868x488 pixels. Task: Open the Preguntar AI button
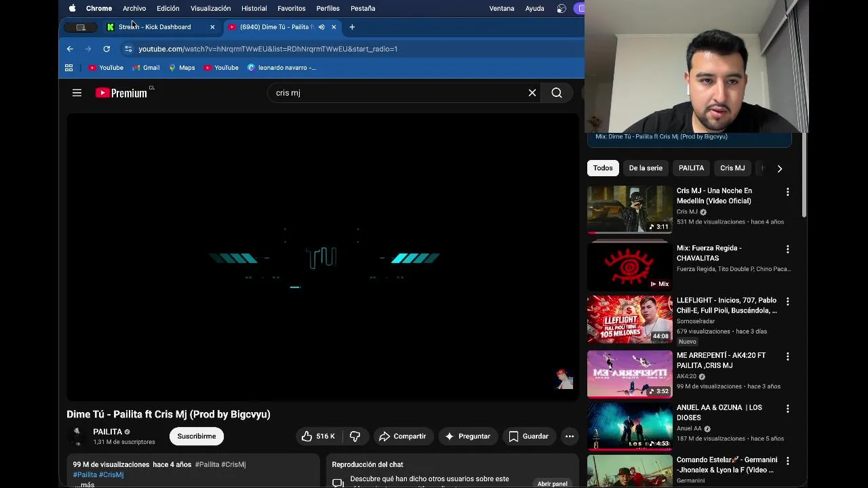[x=467, y=436]
